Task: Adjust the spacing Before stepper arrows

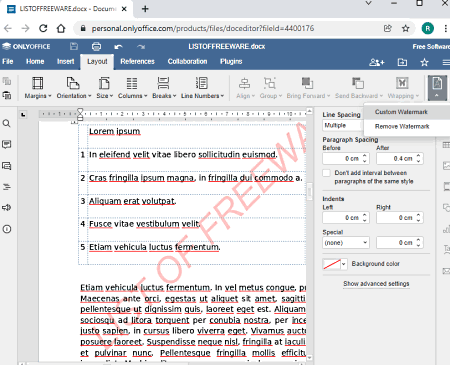Action: (x=365, y=159)
